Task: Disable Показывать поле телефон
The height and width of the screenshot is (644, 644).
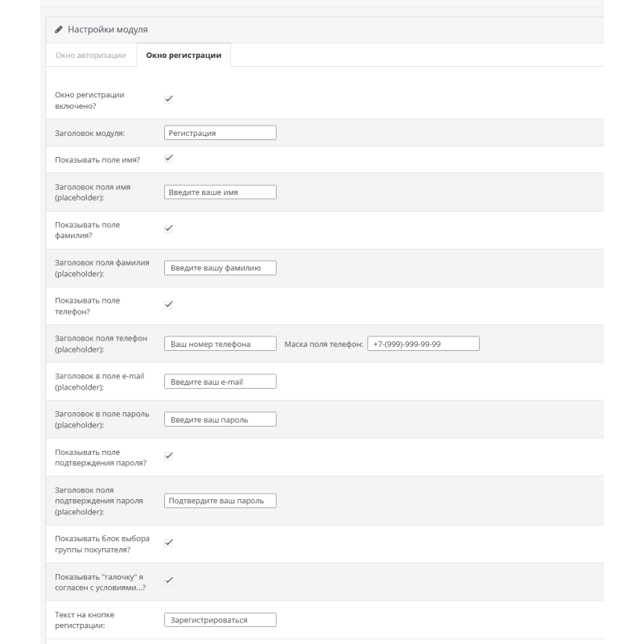Action: pos(168,304)
